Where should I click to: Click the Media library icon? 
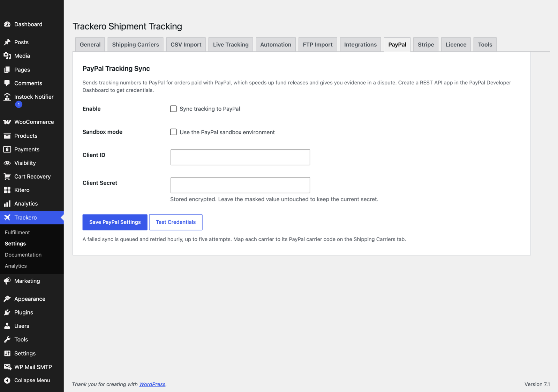tap(7, 56)
